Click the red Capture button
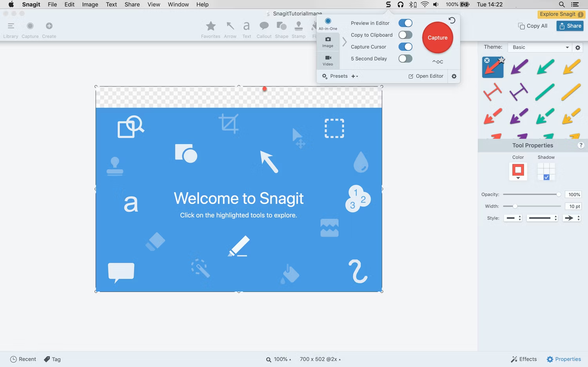 pyautogui.click(x=437, y=38)
